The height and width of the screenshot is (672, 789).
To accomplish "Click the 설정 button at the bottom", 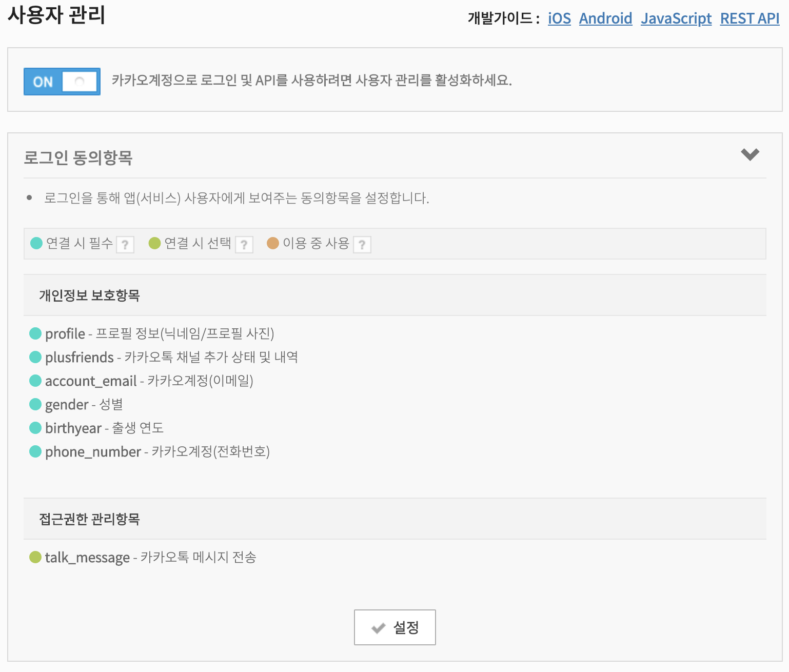I will point(394,627).
